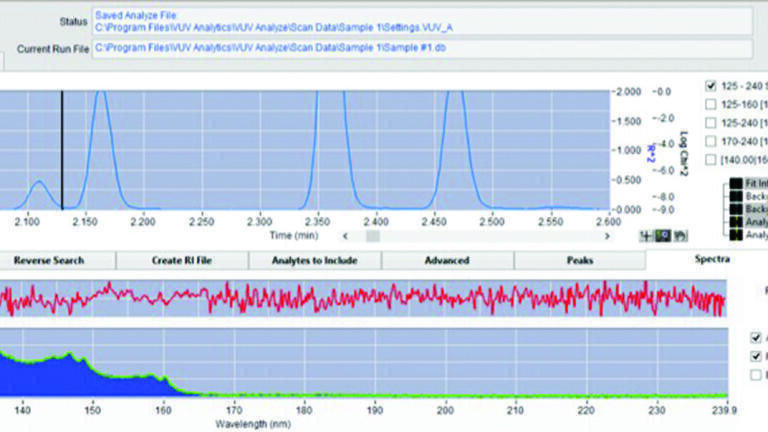Click the time scrollbar thumb
This screenshot has width=768, height=432.
click(373, 236)
